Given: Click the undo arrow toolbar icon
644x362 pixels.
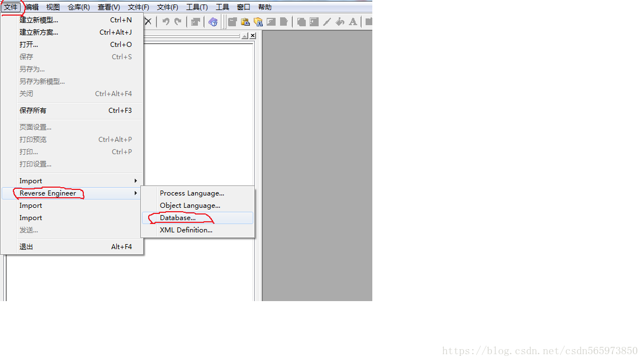Looking at the screenshot, I should click(x=165, y=21).
